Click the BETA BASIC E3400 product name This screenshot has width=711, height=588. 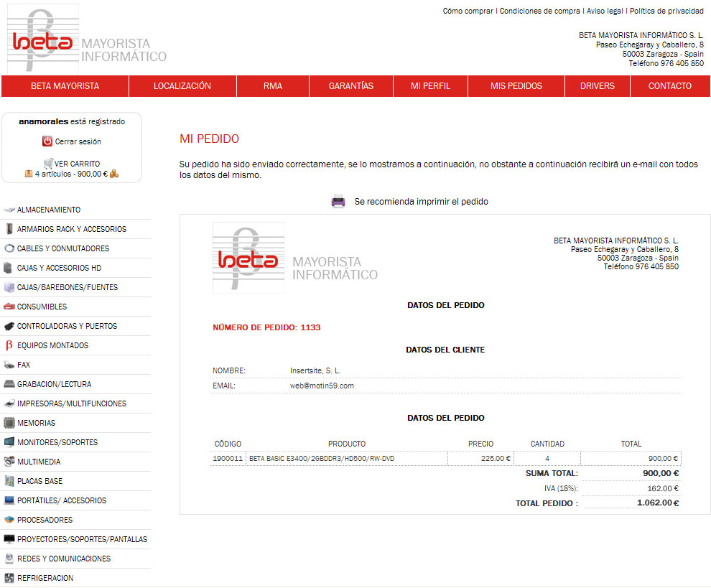[322, 458]
